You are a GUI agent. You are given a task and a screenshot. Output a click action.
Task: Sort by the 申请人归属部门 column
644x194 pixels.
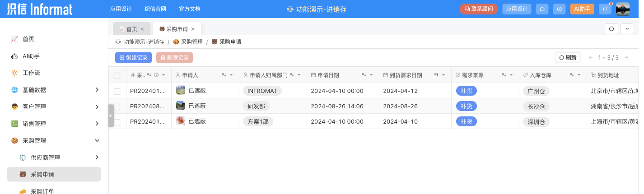tap(292, 75)
